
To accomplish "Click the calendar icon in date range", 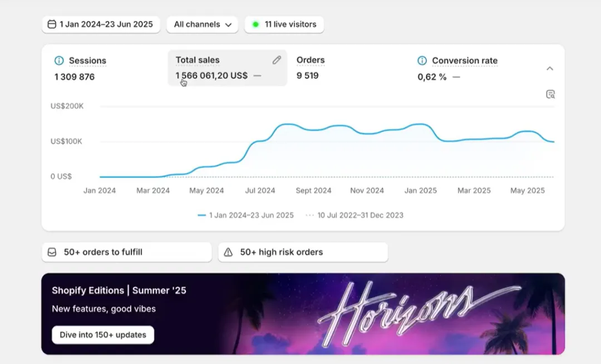I will (x=52, y=24).
